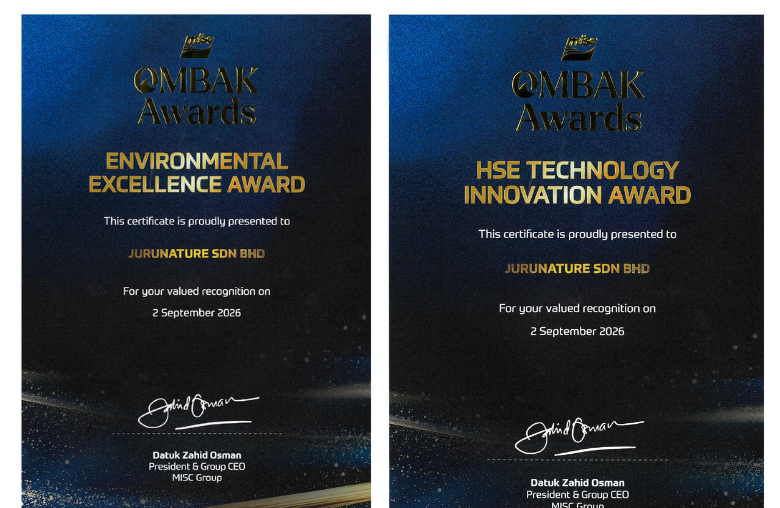This screenshot has height=508, width=780.
Task: Click 'President & Group CEO' on left certificate
Action: click(197, 467)
